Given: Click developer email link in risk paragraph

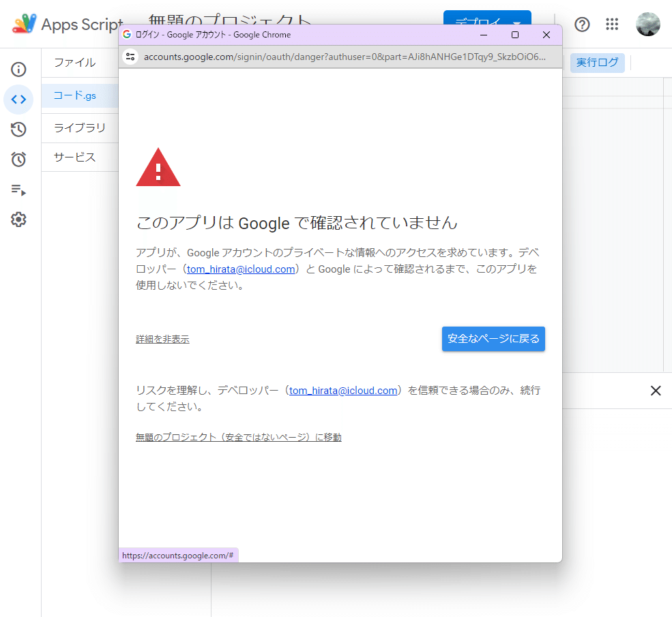Looking at the screenshot, I should (x=343, y=391).
